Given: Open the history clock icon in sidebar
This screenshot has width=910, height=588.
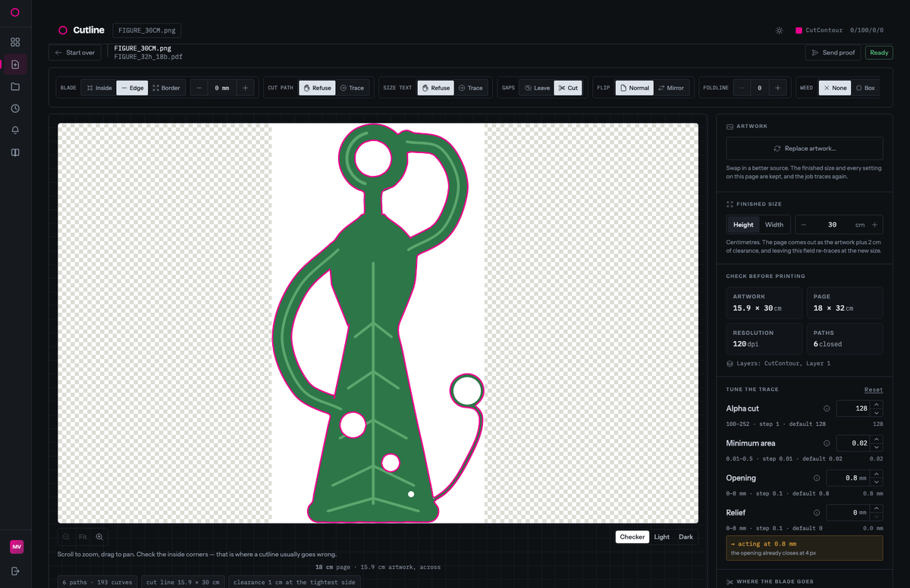Looking at the screenshot, I should tap(15, 108).
